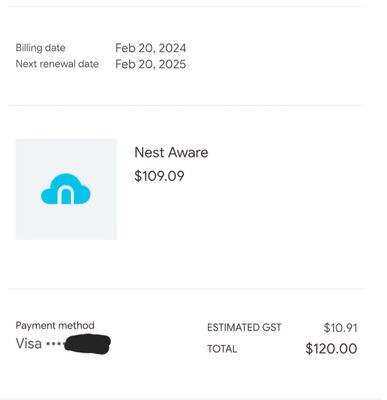This screenshot has height=400, width=387.
Task: Click the blacked-out card number scribble
Action: coord(87,344)
